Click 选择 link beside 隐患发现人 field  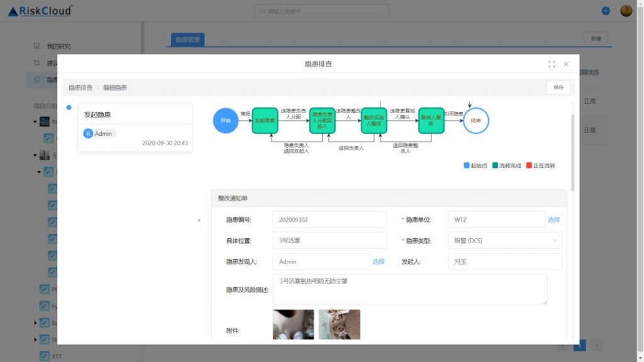(x=378, y=261)
